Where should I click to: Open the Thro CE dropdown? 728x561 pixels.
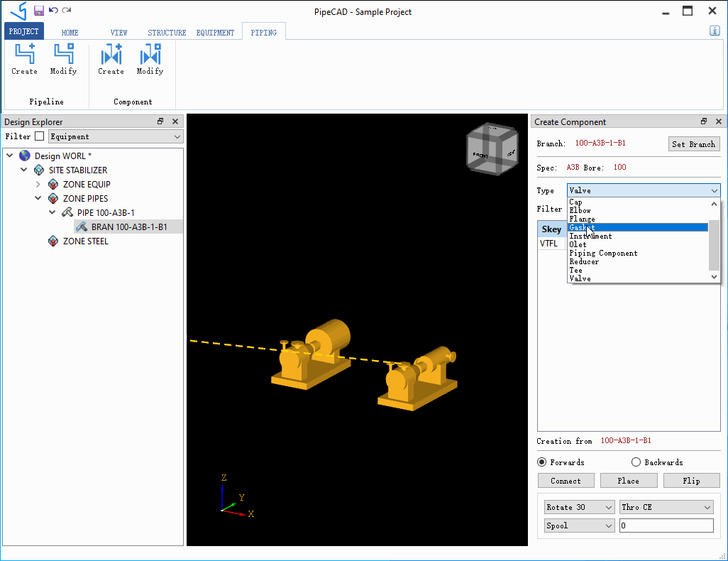click(666, 507)
